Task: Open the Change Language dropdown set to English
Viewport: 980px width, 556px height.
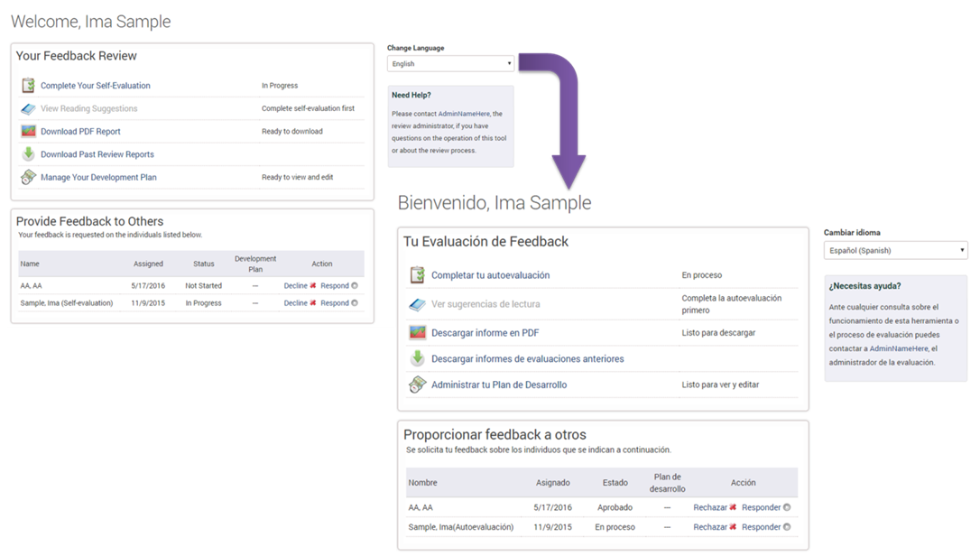Action: tap(450, 64)
